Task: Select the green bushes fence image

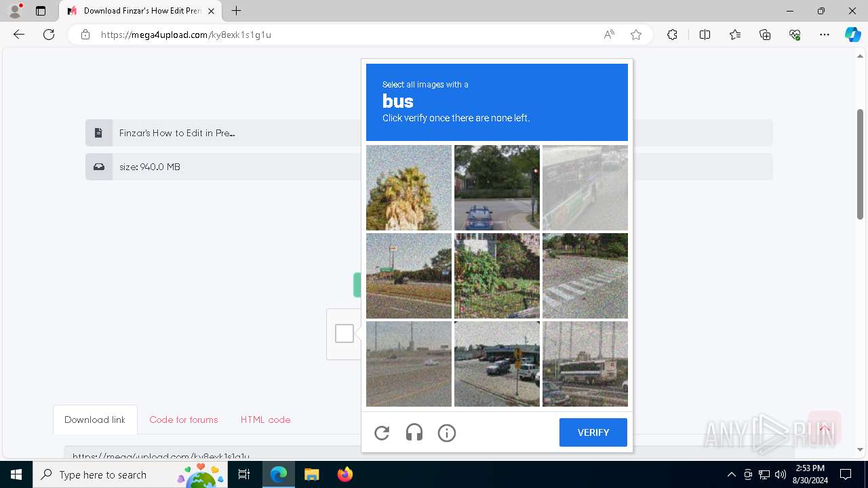Action: [497, 276]
